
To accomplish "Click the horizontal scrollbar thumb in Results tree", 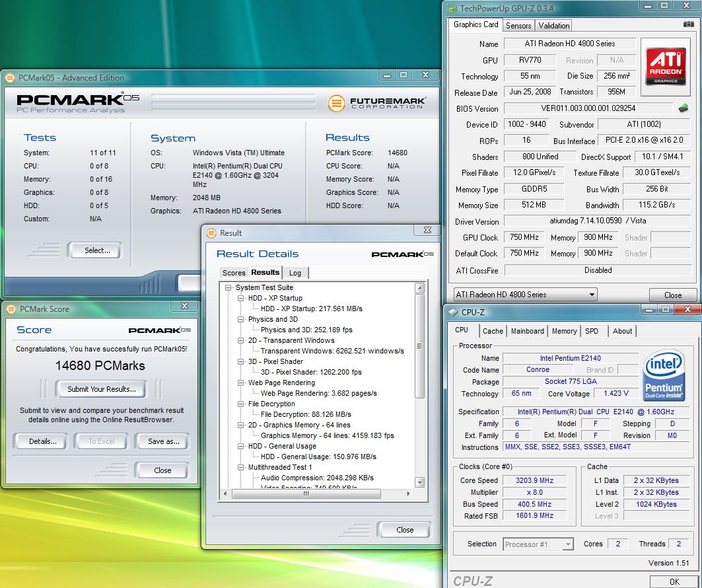I will click(x=306, y=494).
